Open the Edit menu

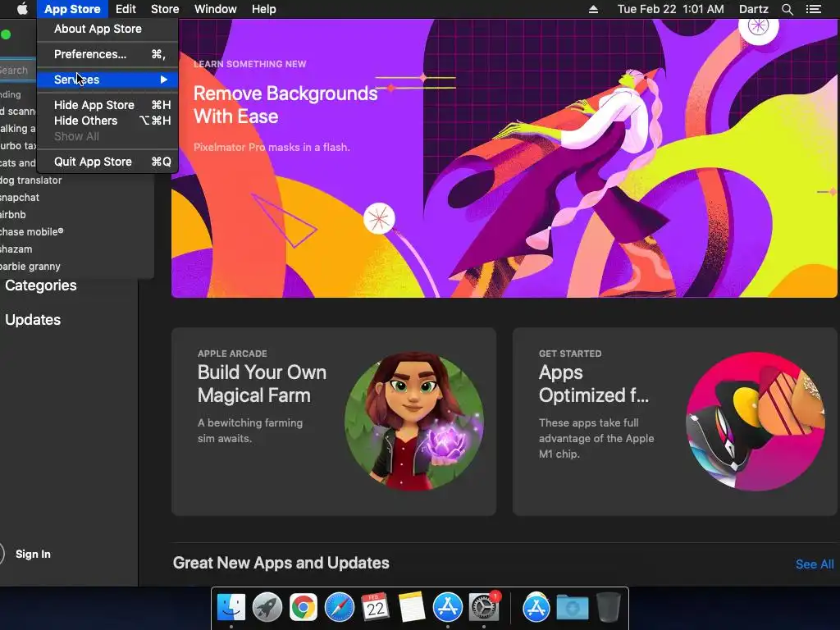tap(126, 9)
